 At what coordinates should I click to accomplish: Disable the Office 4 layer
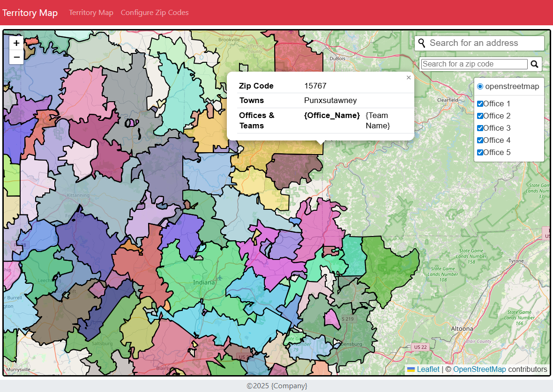click(480, 141)
